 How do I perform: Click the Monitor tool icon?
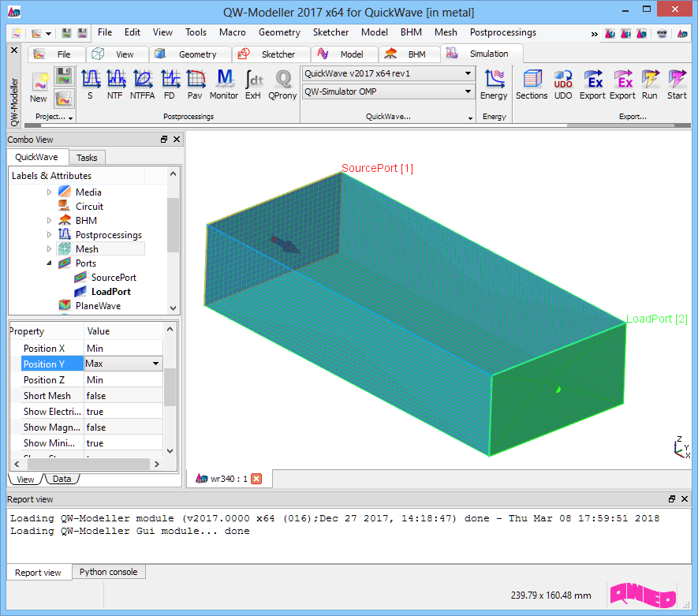(x=224, y=84)
